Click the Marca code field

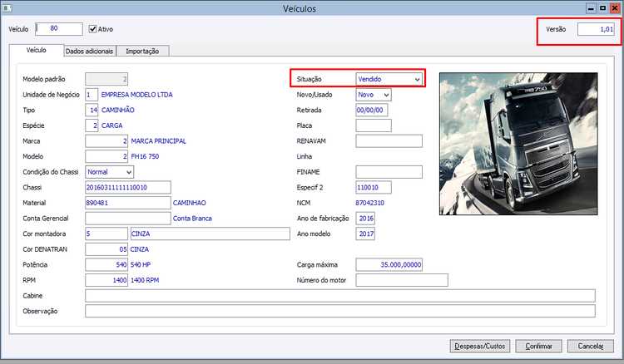pyautogui.click(x=106, y=141)
